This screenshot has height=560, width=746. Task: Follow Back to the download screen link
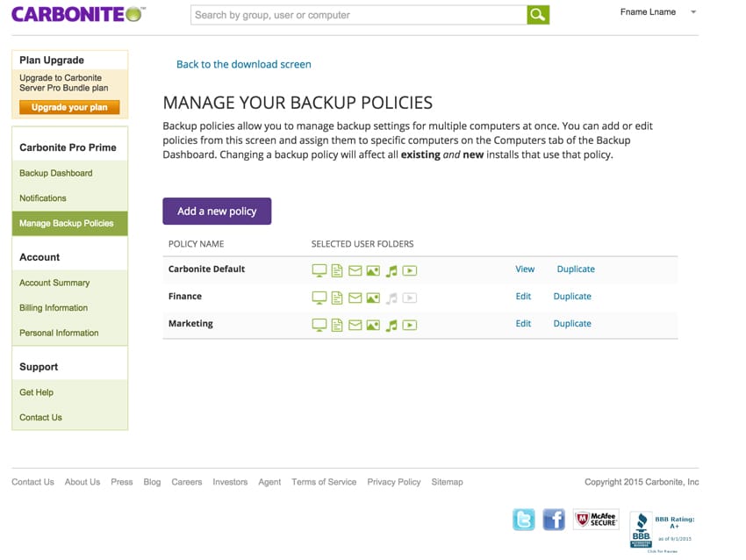(x=244, y=64)
